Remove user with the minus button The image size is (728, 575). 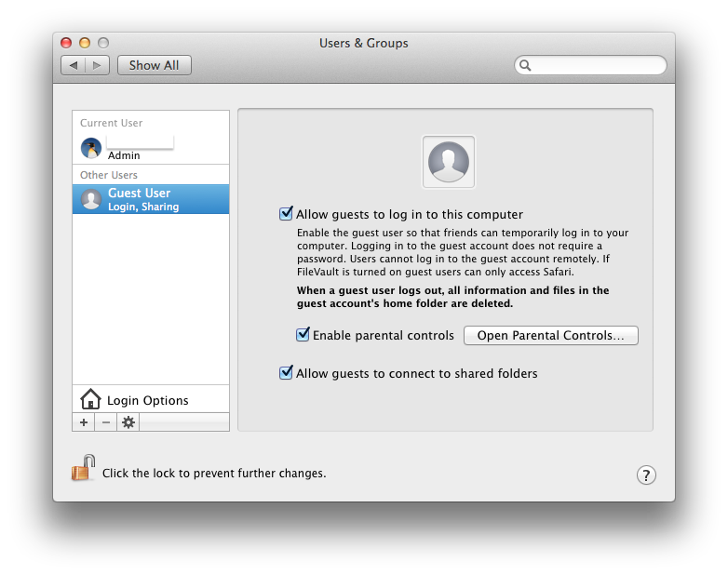[x=106, y=422]
